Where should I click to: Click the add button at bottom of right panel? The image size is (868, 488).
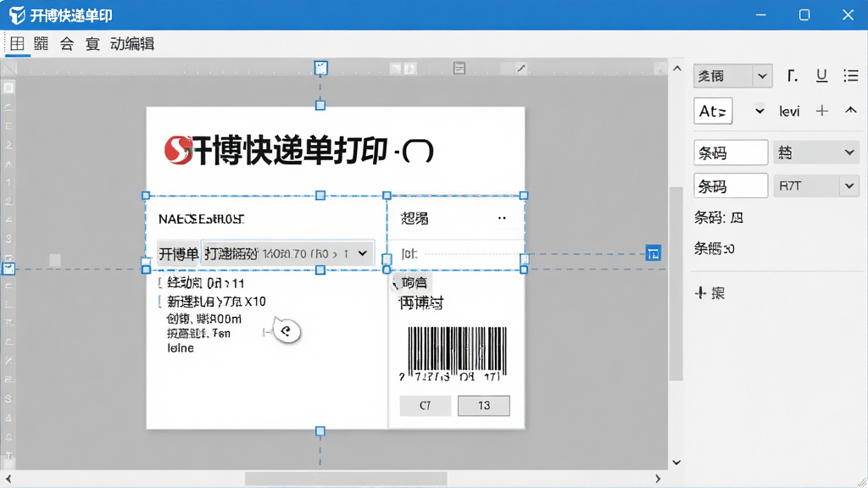[709, 292]
